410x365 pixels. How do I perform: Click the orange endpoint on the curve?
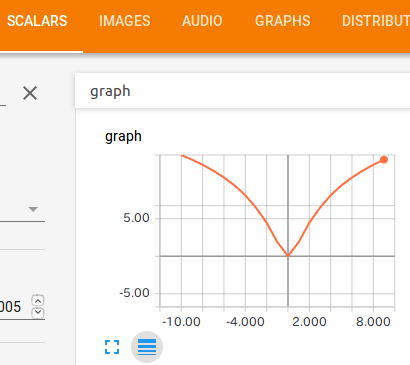tap(384, 160)
